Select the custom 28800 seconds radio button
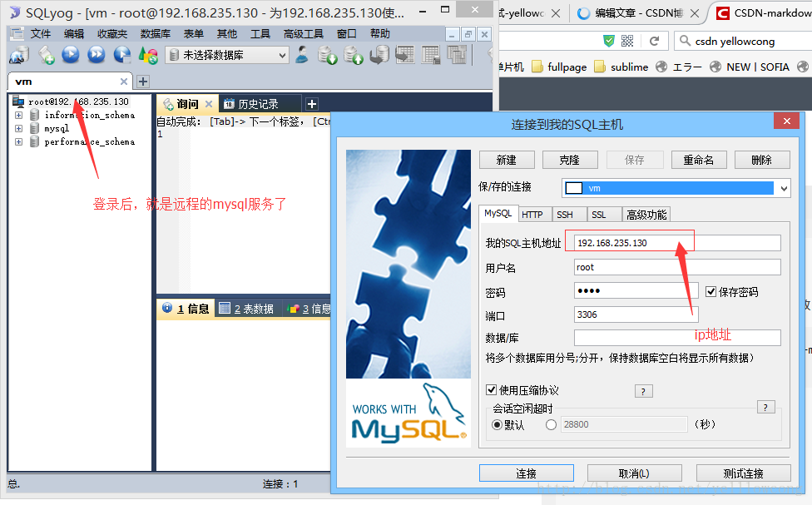Viewport: 812px width, 505px height. pos(551,425)
